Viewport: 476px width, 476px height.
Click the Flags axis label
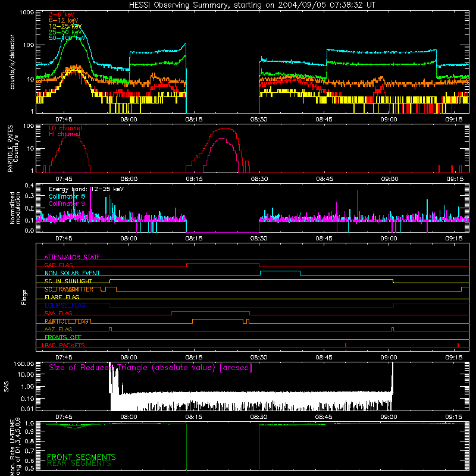(x=24, y=297)
